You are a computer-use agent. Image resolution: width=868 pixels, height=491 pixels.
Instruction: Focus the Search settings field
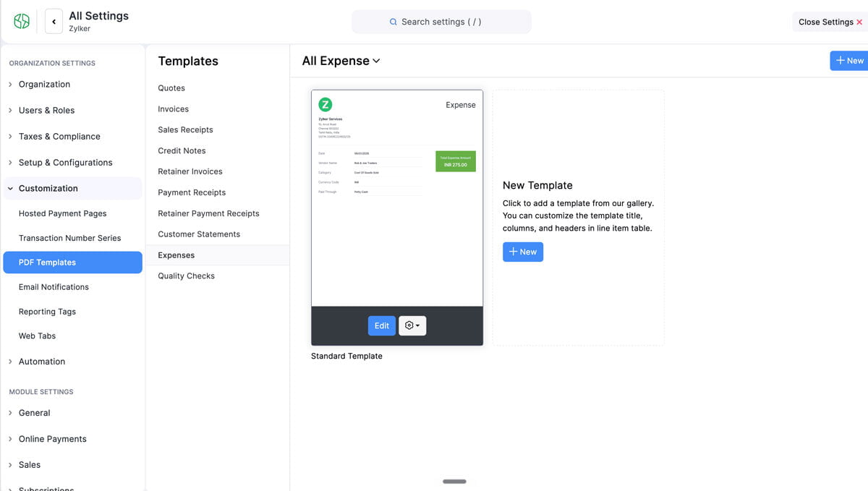[x=441, y=22]
